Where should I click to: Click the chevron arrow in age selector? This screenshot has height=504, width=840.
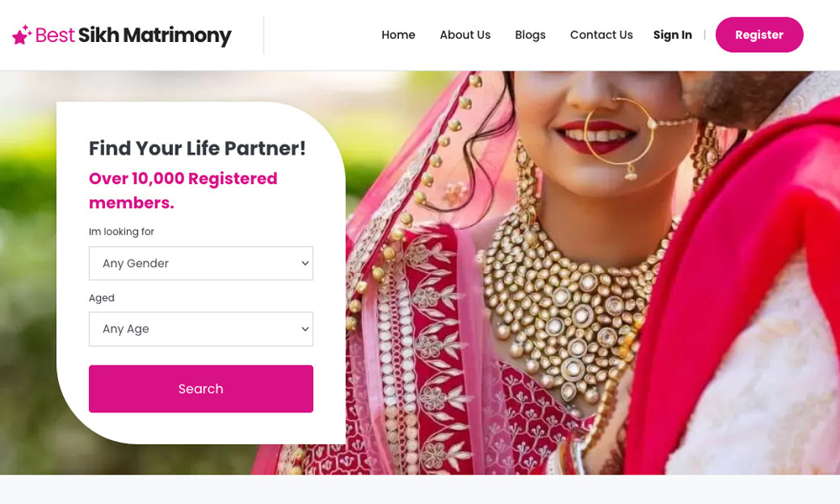(305, 328)
